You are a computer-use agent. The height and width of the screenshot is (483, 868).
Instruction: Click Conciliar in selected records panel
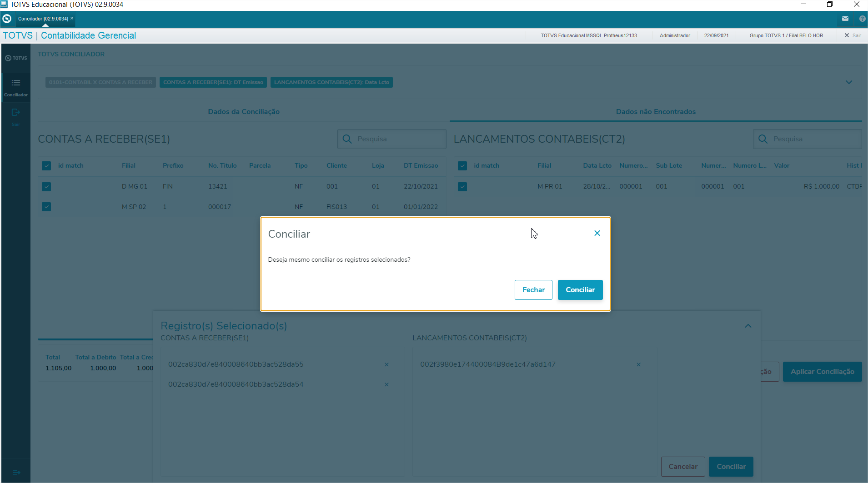tap(731, 467)
